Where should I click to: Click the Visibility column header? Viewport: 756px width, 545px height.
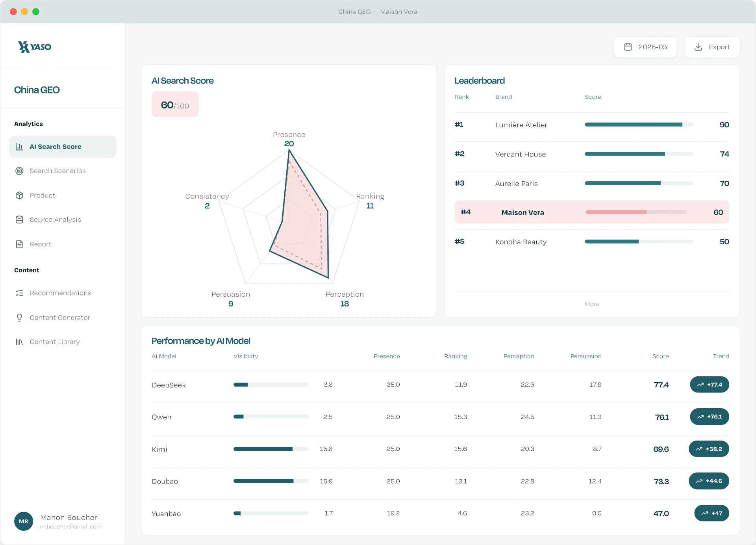pyautogui.click(x=246, y=356)
